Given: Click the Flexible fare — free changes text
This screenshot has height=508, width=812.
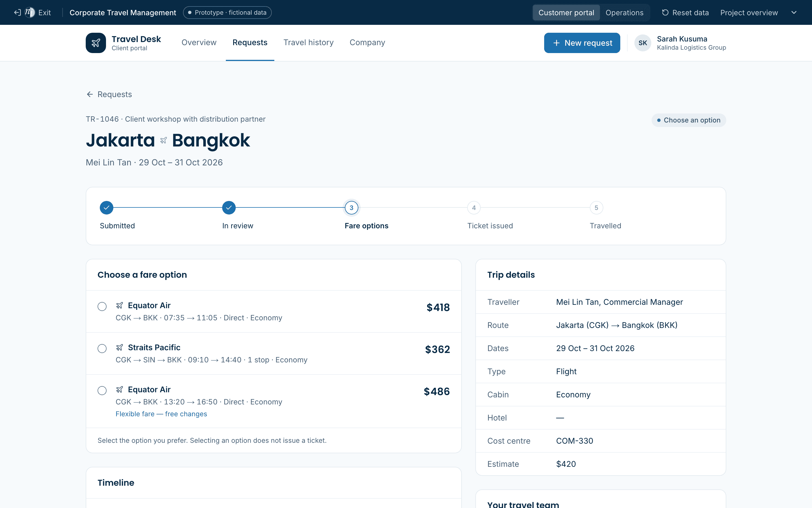Looking at the screenshot, I should pos(161,414).
